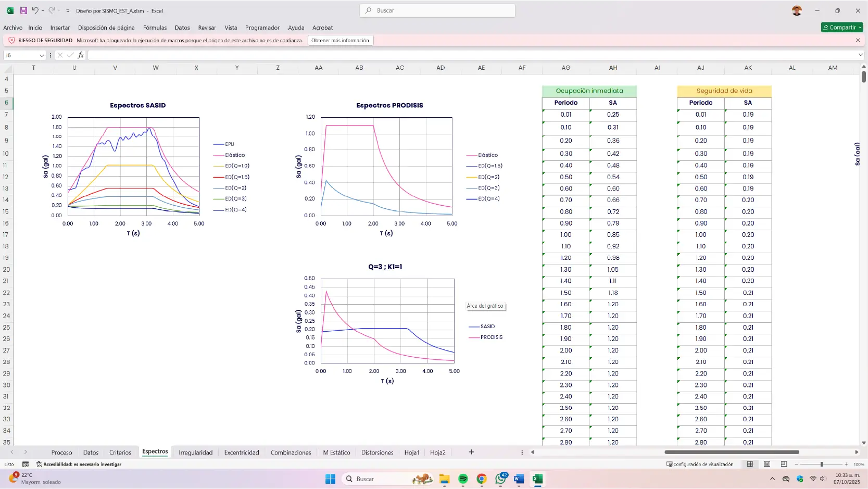Click the Save icon in title bar
The height and width of the screenshot is (489, 868).
[23, 10]
